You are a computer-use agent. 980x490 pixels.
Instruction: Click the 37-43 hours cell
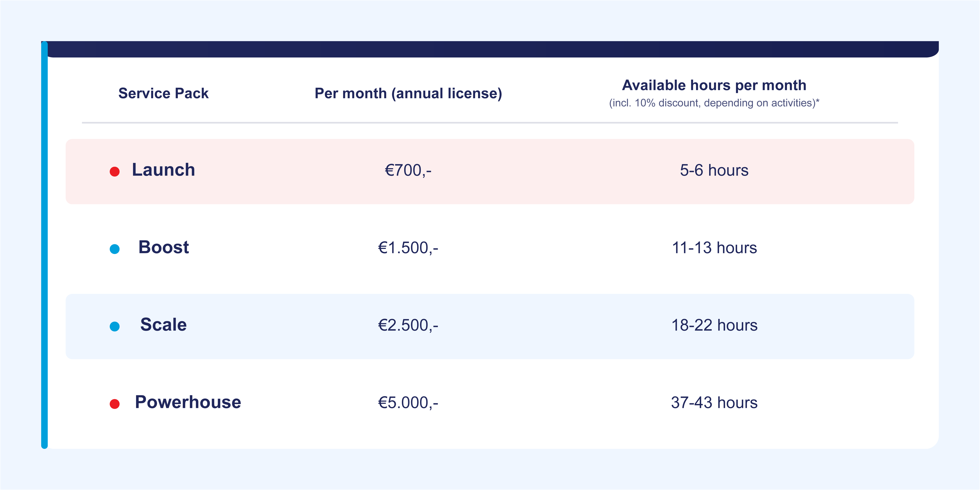tap(714, 403)
